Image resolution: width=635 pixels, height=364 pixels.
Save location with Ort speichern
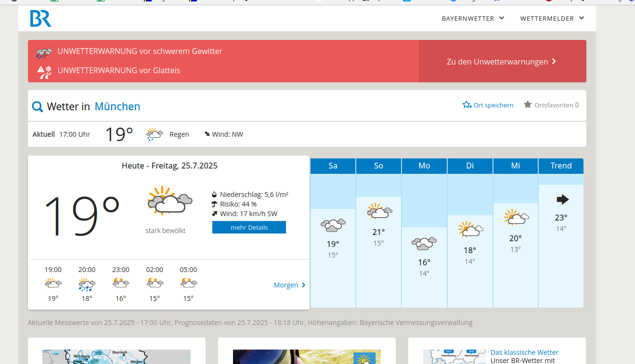[488, 105]
